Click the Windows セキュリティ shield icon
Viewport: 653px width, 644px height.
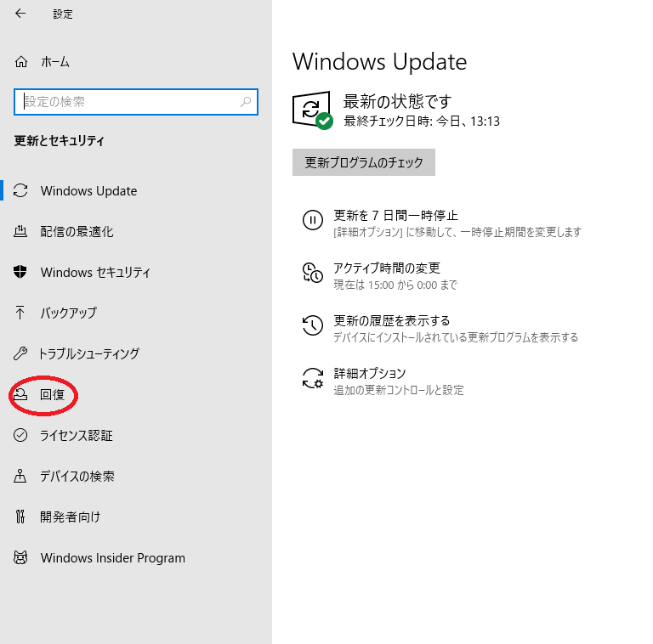(x=20, y=272)
